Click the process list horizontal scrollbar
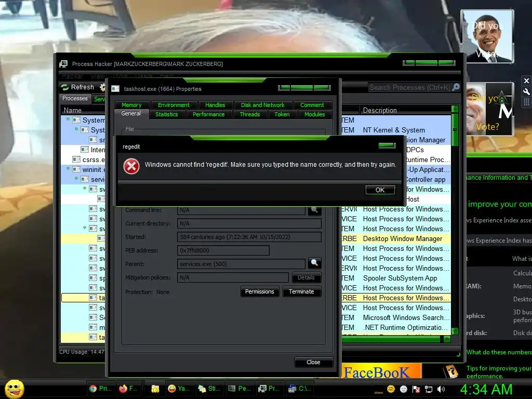The image size is (532, 399). click(x=396, y=339)
